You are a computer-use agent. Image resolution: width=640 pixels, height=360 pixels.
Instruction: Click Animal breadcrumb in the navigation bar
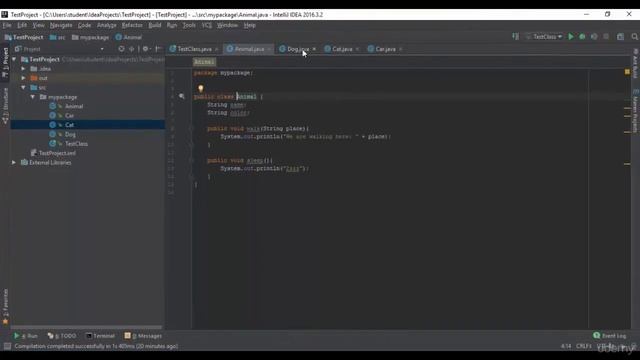(x=129, y=37)
